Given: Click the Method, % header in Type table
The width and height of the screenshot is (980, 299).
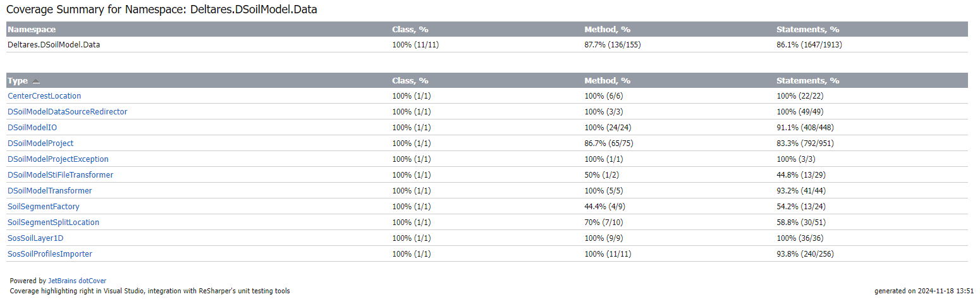Looking at the screenshot, I should pos(607,81).
